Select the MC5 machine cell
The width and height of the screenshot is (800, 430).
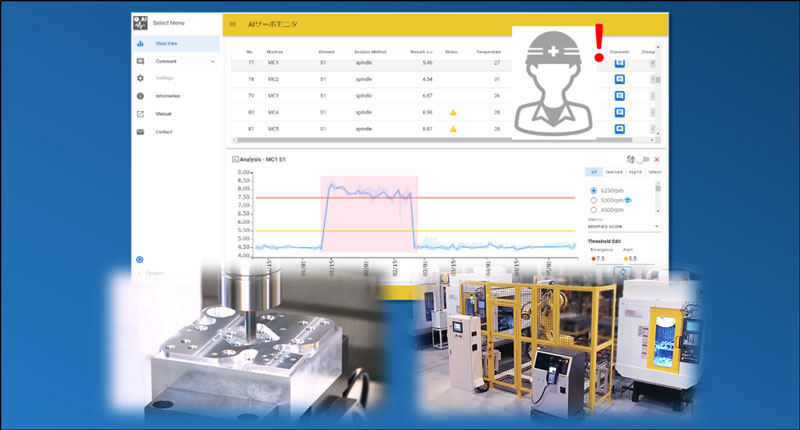pos(273,129)
